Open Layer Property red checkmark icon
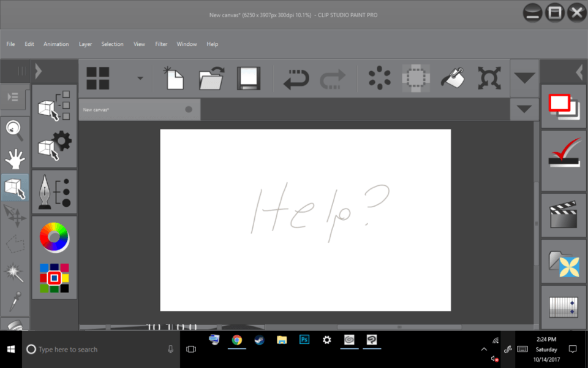The width and height of the screenshot is (588, 368). pos(563,153)
